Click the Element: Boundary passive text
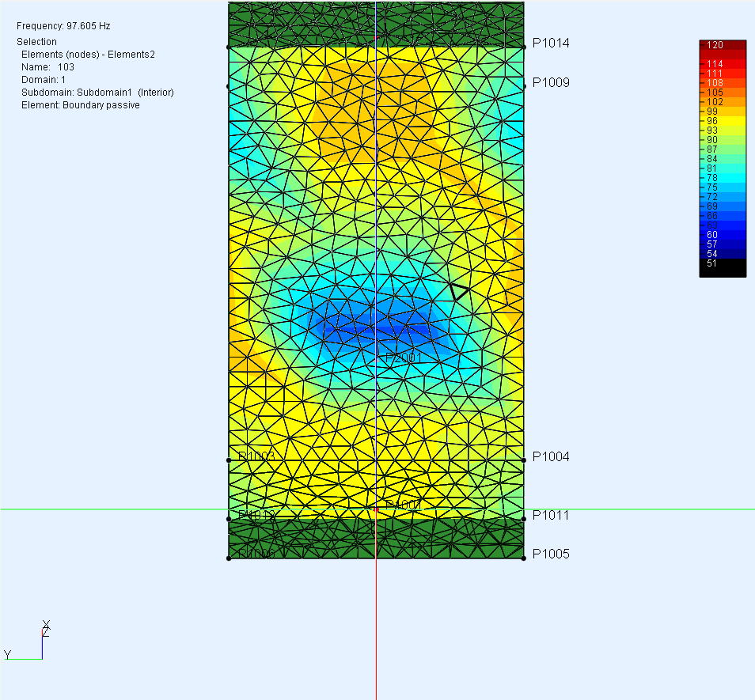 [81, 105]
